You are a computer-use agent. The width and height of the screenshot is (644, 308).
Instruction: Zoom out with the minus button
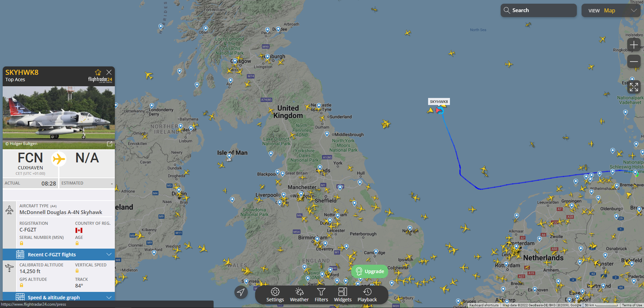[x=634, y=61]
